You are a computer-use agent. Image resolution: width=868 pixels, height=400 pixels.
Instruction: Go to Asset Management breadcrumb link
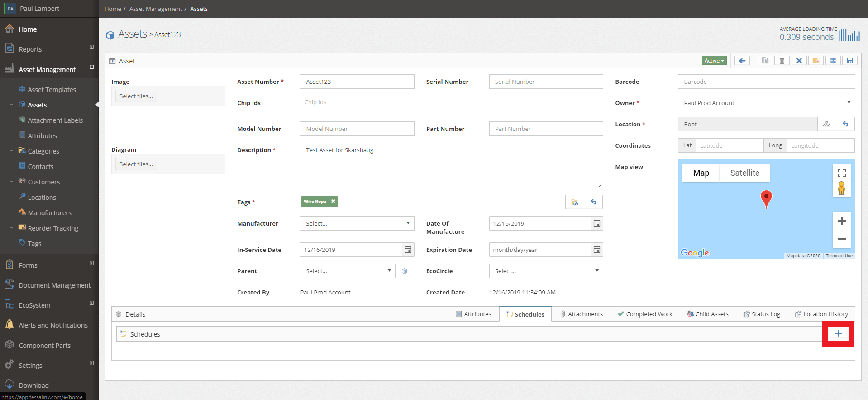click(156, 9)
